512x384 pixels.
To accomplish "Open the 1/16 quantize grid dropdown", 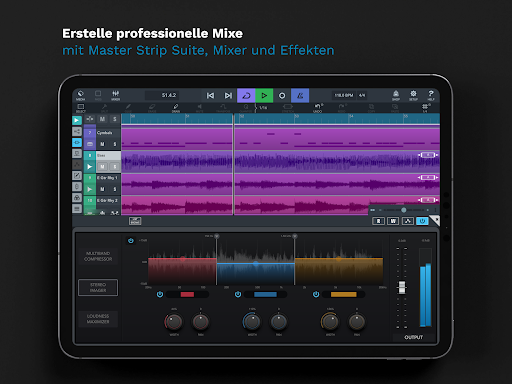I will (x=263, y=108).
